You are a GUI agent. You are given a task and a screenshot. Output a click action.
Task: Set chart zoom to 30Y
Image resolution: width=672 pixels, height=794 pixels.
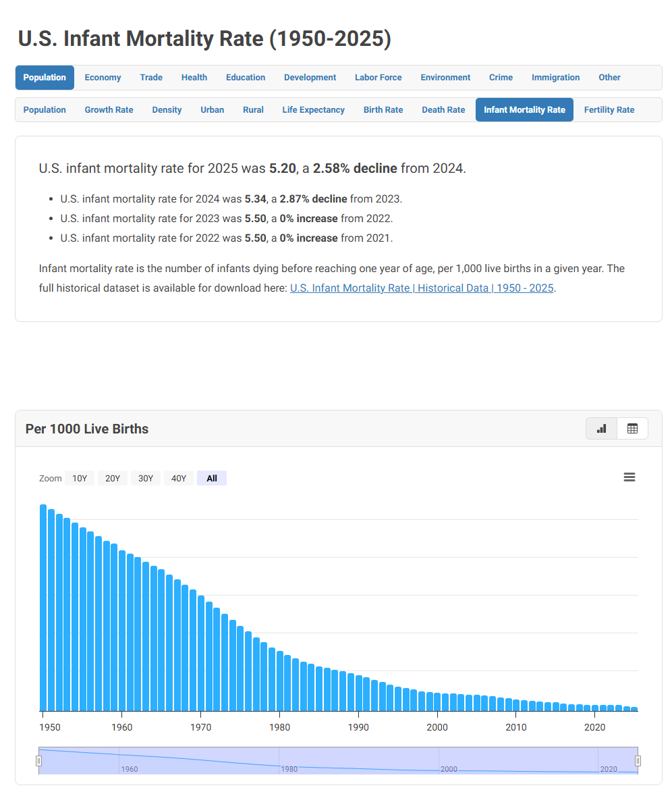click(x=146, y=478)
